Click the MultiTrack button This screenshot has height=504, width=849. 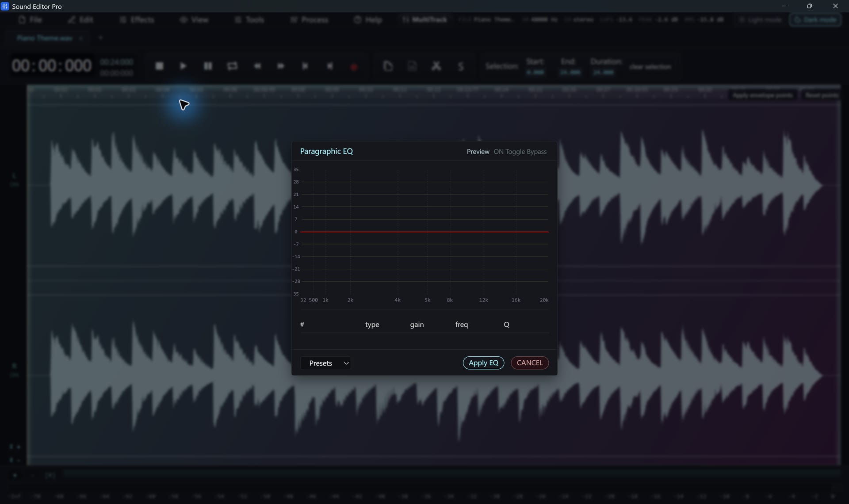(x=425, y=20)
